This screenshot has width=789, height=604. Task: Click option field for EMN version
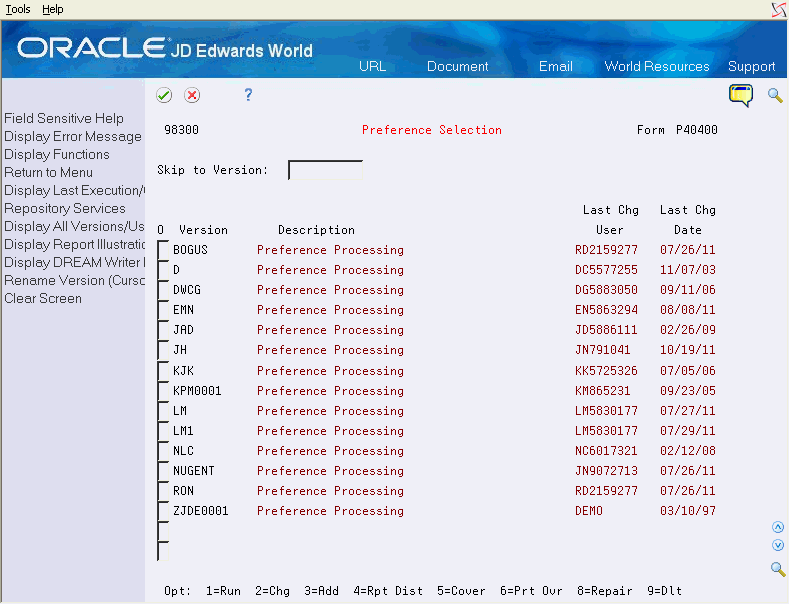[163, 310]
